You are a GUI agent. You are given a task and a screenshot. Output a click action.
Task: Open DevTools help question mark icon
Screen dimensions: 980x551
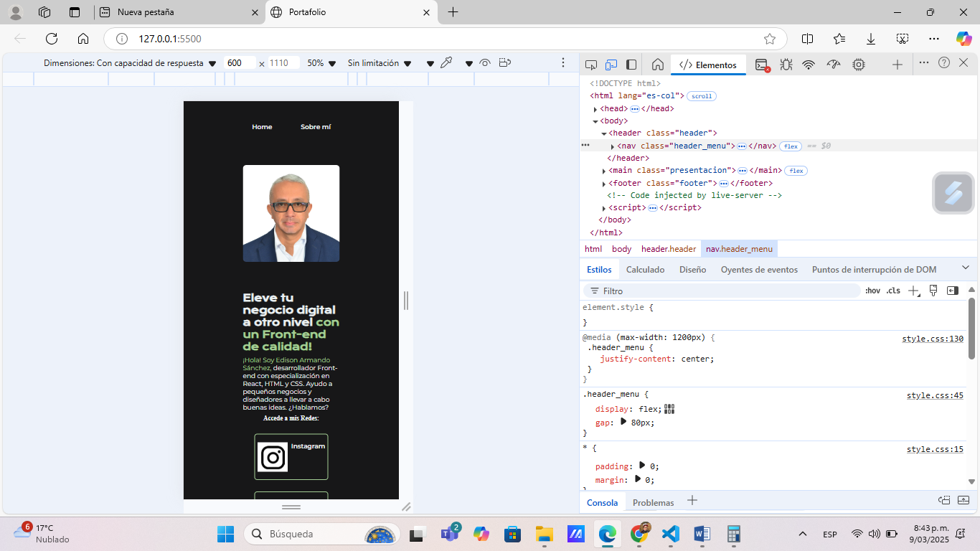click(944, 63)
